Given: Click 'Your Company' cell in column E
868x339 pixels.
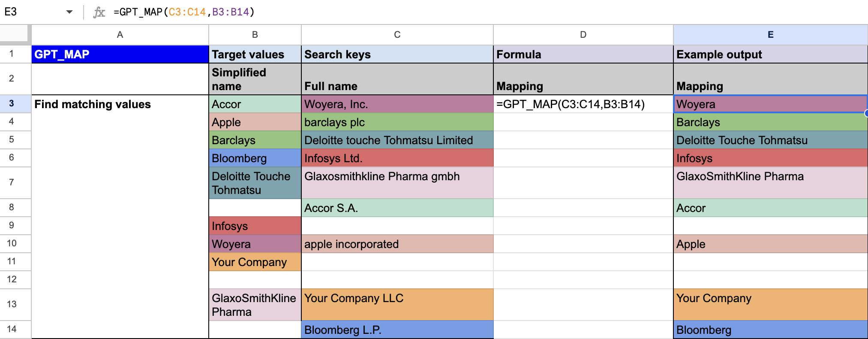Looking at the screenshot, I should (x=771, y=305).
